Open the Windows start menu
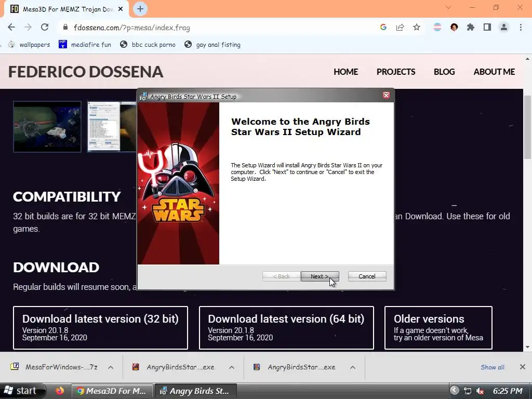 click(22, 391)
